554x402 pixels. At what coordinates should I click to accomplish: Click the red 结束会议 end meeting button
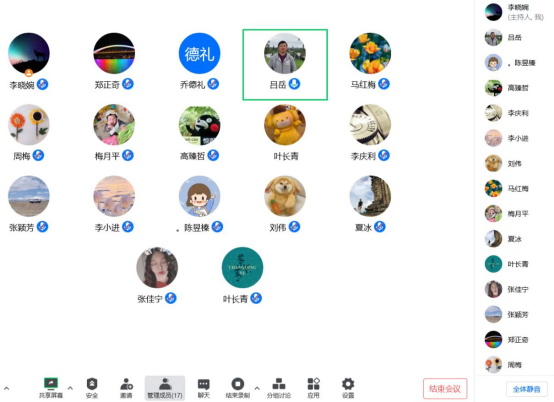pyautogui.click(x=445, y=389)
